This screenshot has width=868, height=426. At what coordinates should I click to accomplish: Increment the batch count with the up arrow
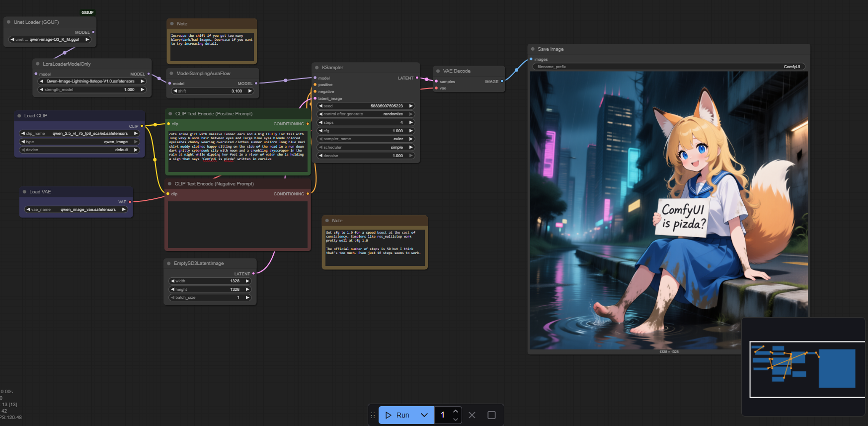coord(456,411)
